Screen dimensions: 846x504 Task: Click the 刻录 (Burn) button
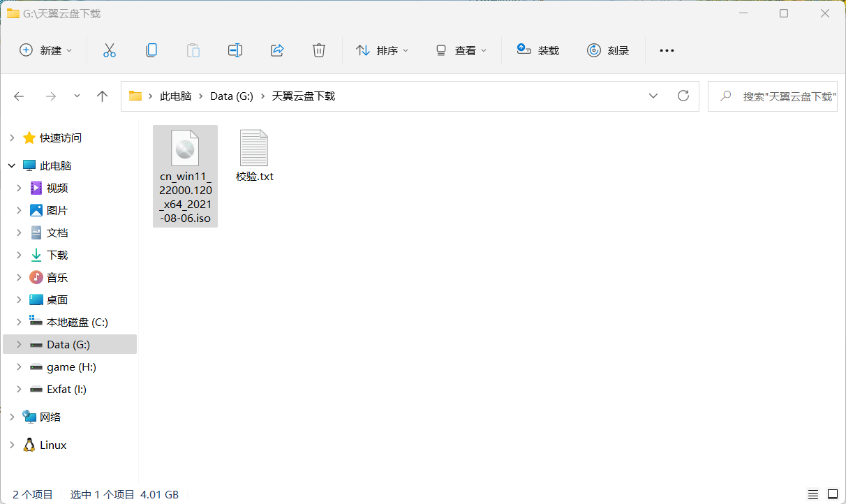(608, 50)
